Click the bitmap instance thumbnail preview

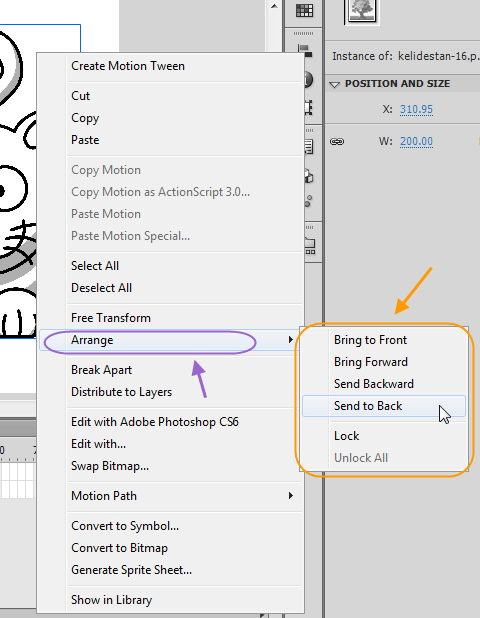click(361, 10)
